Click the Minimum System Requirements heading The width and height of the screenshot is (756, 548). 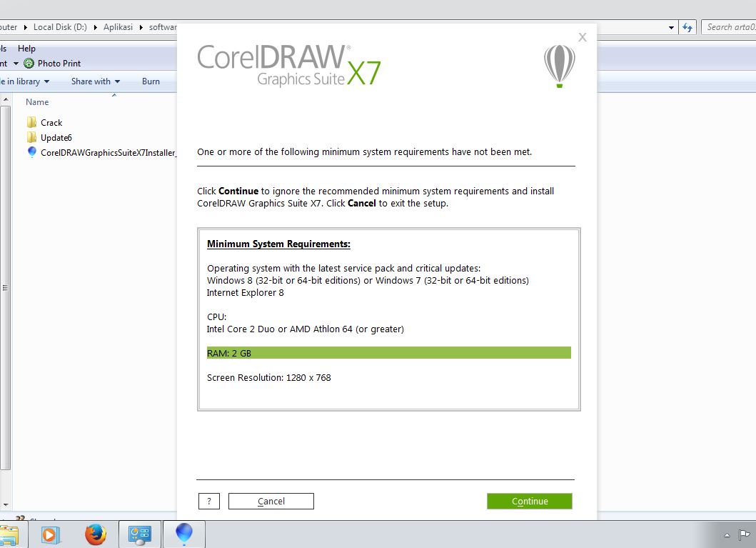tap(278, 244)
